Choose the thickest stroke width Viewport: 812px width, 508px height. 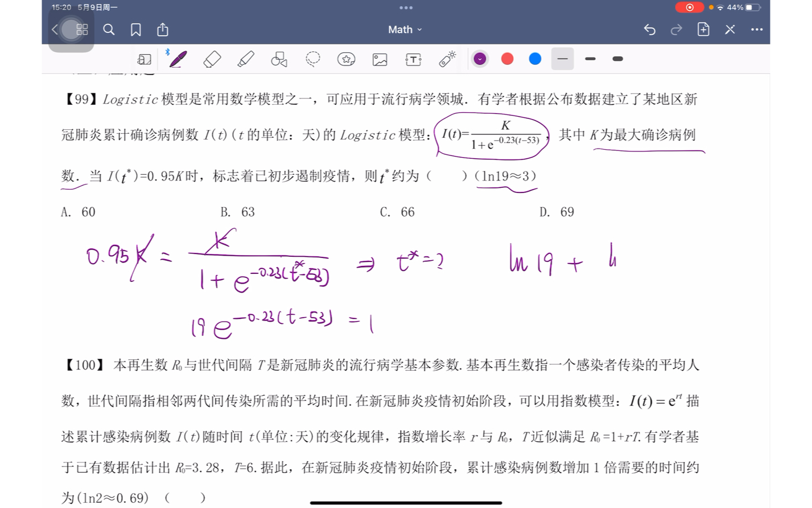pos(617,59)
